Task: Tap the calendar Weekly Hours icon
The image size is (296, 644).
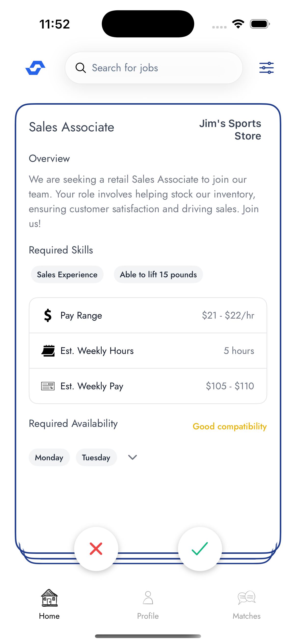Action: click(48, 350)
